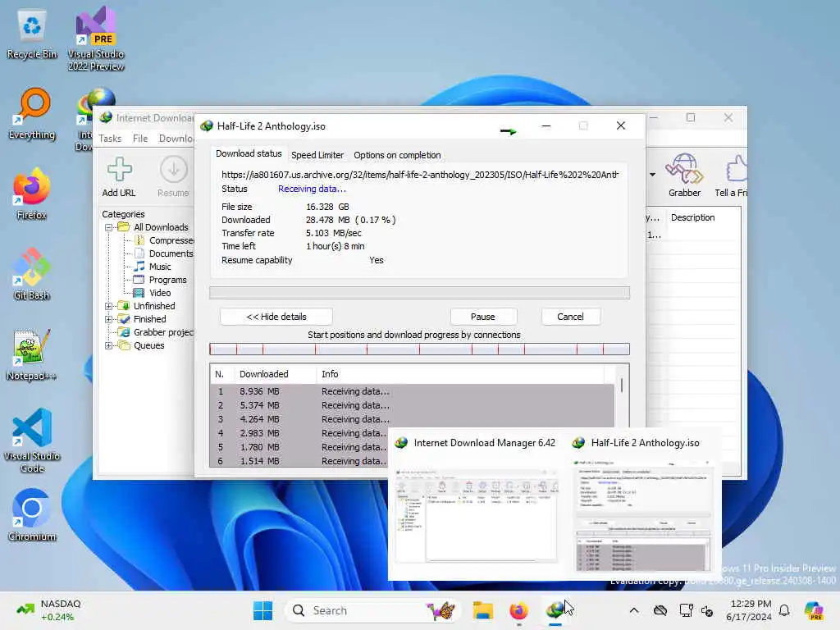Open the NASDAQ widget on taskbar

pyautogui.click(x=48, y=610)
